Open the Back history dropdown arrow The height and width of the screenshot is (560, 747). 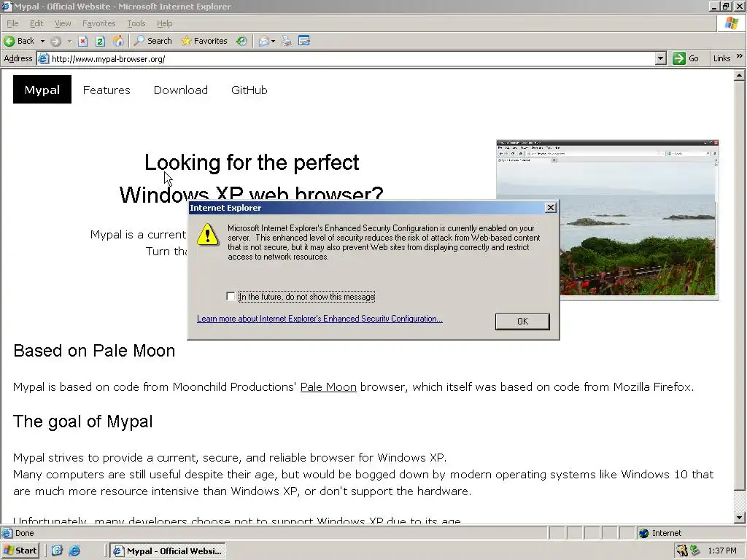click(x=42, y=41)
